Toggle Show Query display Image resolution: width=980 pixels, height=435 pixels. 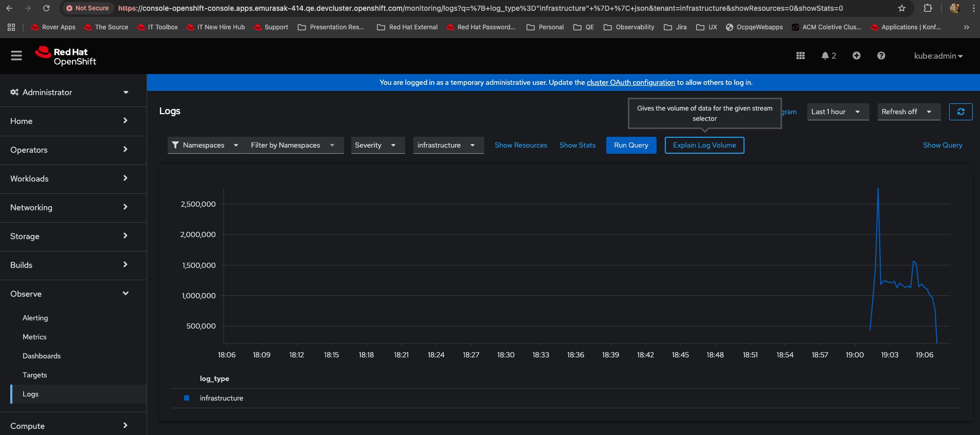pyautogui.click(x=942, y=145)
